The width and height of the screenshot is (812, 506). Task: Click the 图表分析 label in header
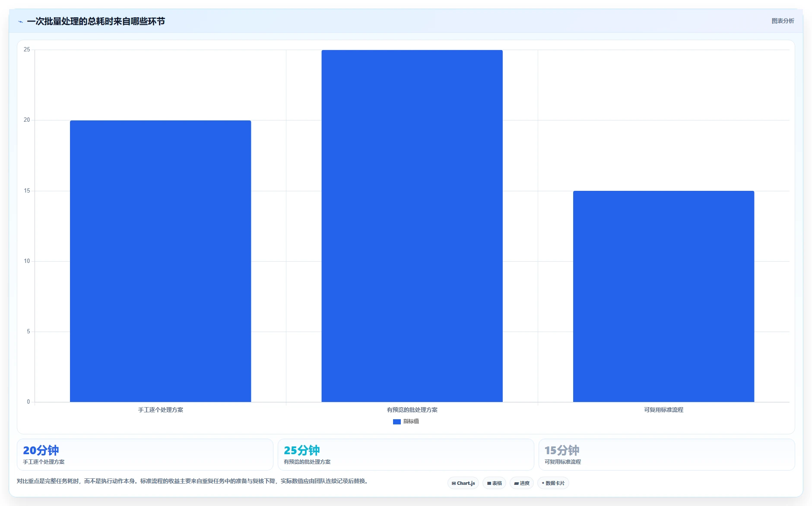pos(783,21)
